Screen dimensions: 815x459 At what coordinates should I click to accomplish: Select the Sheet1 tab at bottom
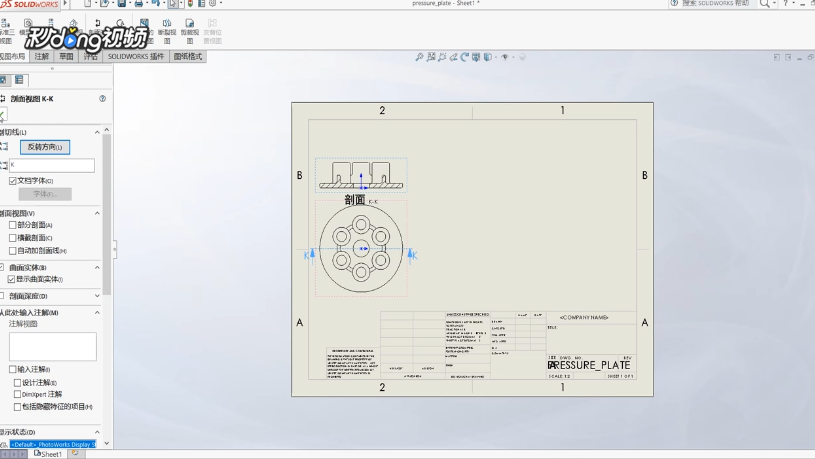(x=48, y=454)
